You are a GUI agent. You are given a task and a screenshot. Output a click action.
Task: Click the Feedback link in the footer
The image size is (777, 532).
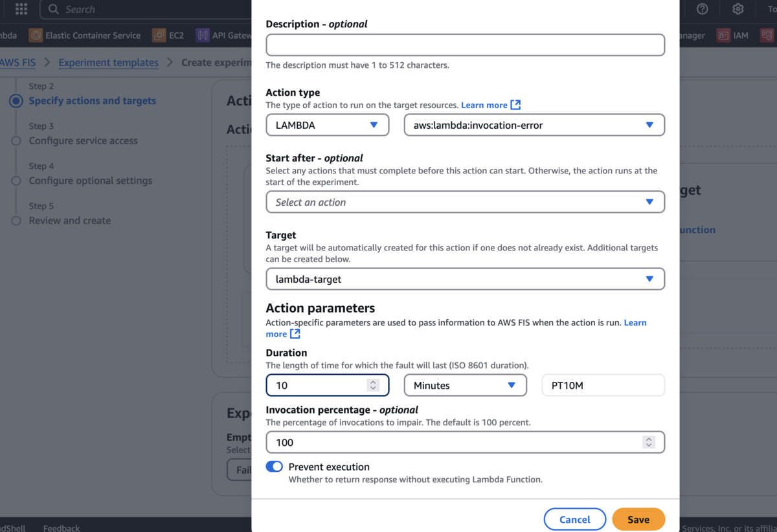tap(62, 528)
